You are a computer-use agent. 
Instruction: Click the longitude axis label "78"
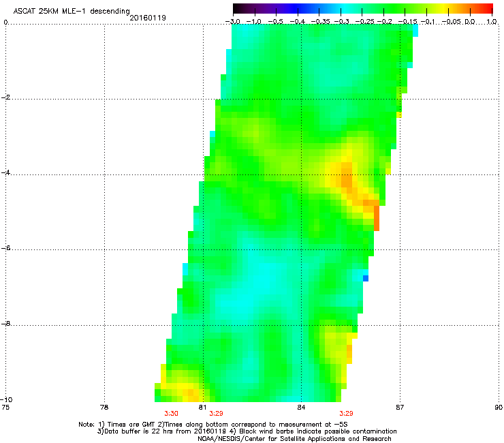click(104, 408)
